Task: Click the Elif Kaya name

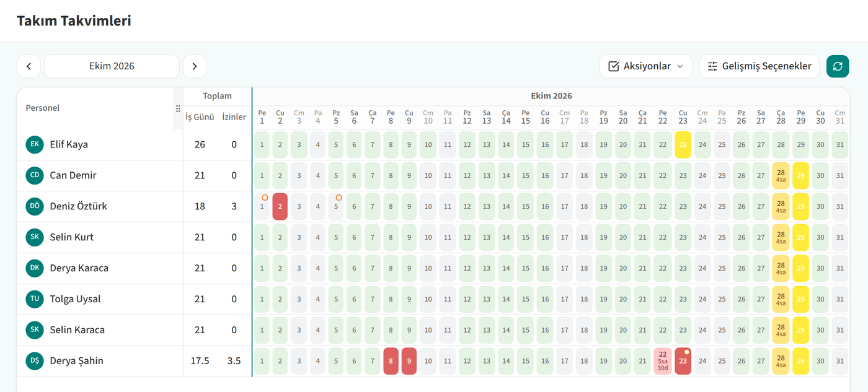Action: 69,144
